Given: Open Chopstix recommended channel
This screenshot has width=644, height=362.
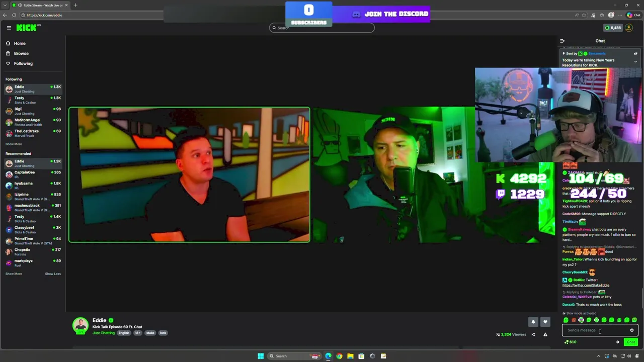Looking at the screenshot, I should (x=33, y=252).
